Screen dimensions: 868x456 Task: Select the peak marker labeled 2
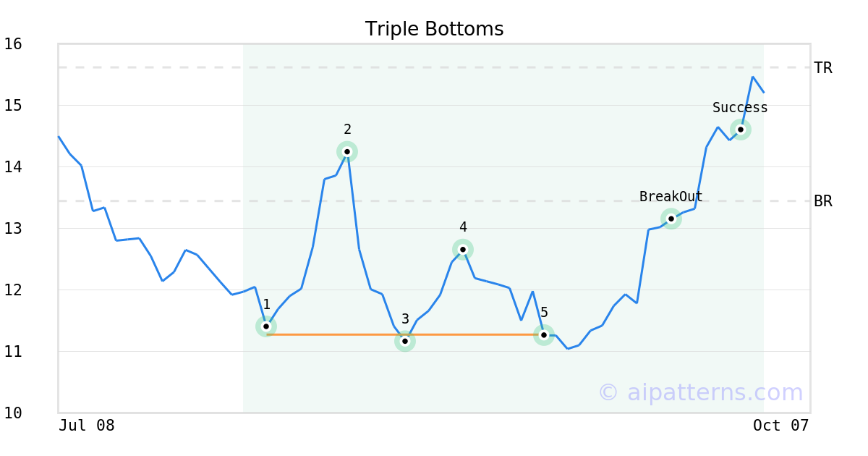347,151
